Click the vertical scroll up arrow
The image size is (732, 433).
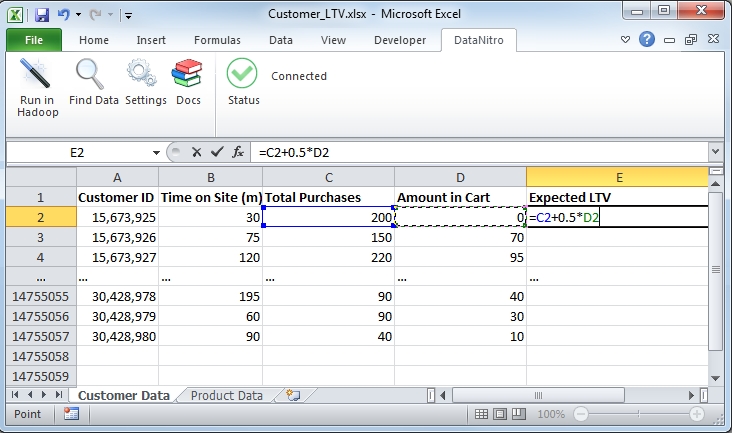coord(715,184)
